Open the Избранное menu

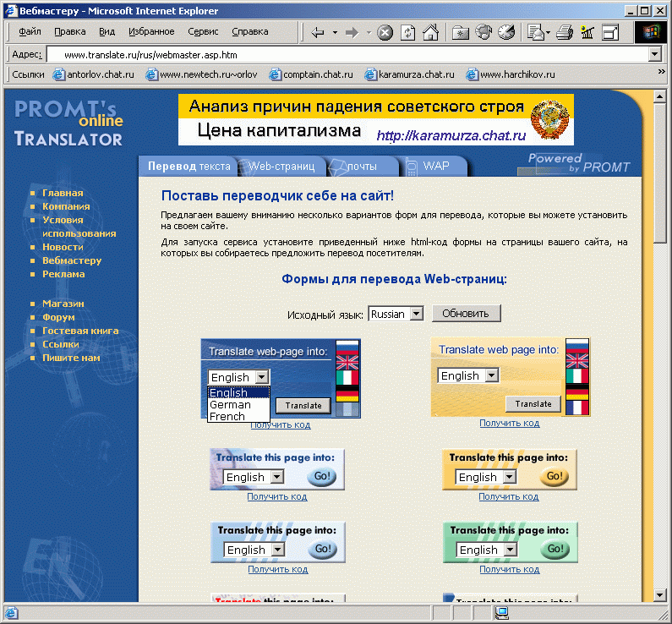coord(151,32)
